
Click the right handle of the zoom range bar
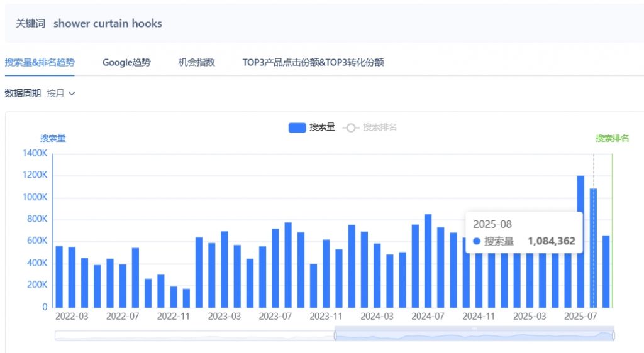(613, 335)
